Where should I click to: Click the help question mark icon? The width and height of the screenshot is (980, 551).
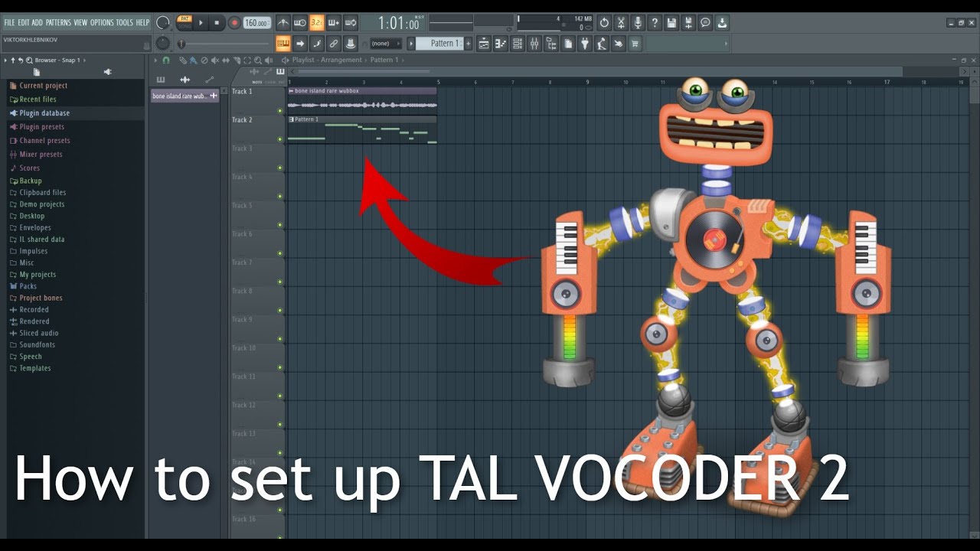click(x=655, y=23)
